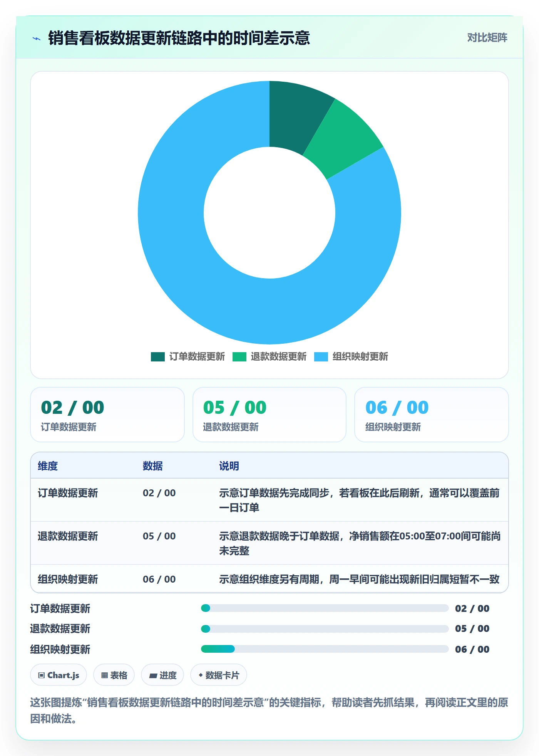Click the 维度 column header
The height and width of the screenshot is (756, 539).
[x=48, y=466]
